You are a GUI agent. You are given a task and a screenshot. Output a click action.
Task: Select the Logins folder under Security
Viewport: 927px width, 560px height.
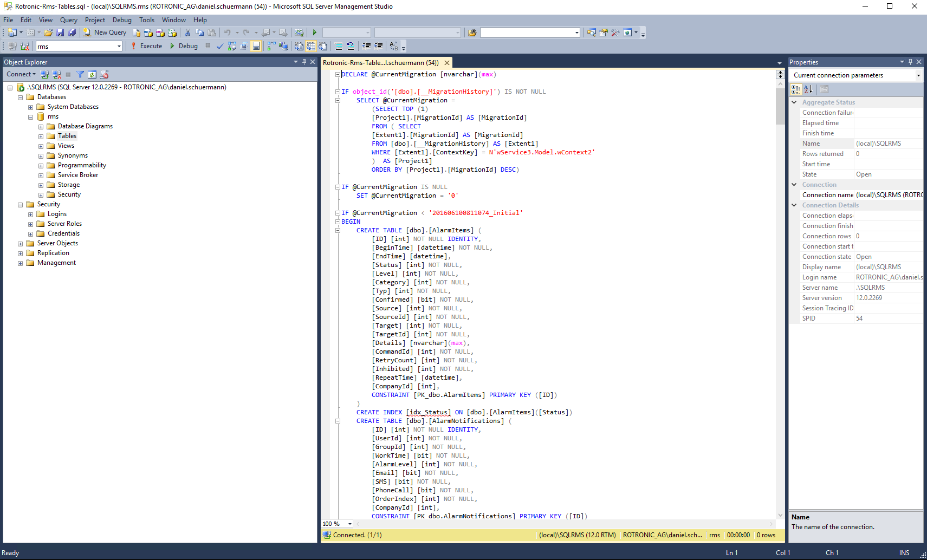pyautogui.click(x=57, y=214)
